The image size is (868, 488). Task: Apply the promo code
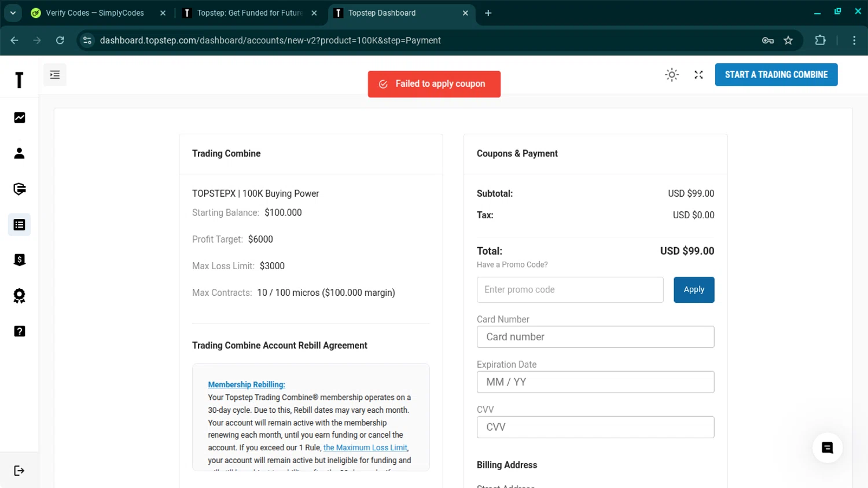click(x=693, y=289)
